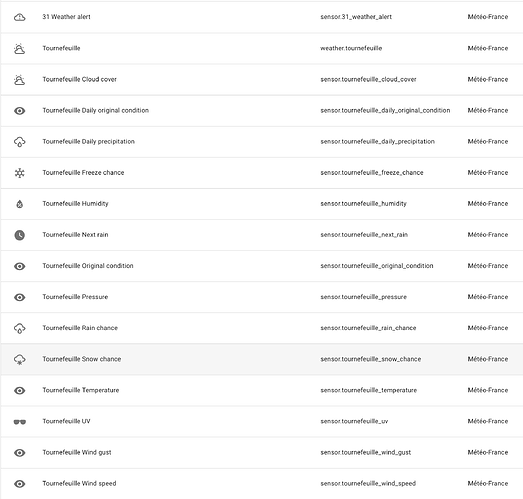This screenshot has height=499, width=523.
Task: Click entity ID weather.tournefeuille
Action: (x=351, y=48)
